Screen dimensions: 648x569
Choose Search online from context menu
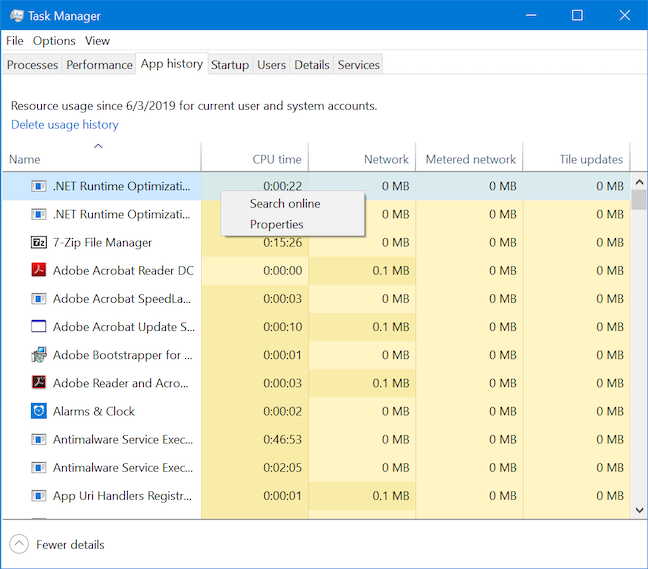tap(293, 204)
